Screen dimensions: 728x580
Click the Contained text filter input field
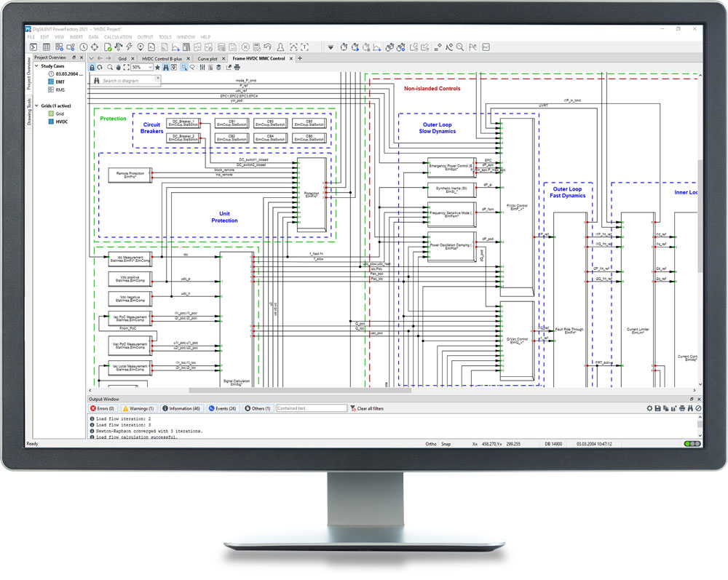click(x=312, y=408)
